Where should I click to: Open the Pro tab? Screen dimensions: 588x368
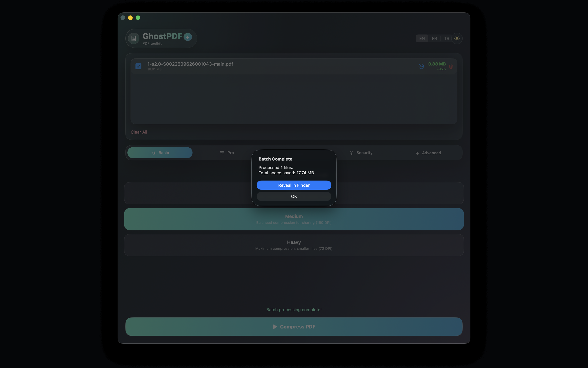pyautogui.click(x=227, y=153)
